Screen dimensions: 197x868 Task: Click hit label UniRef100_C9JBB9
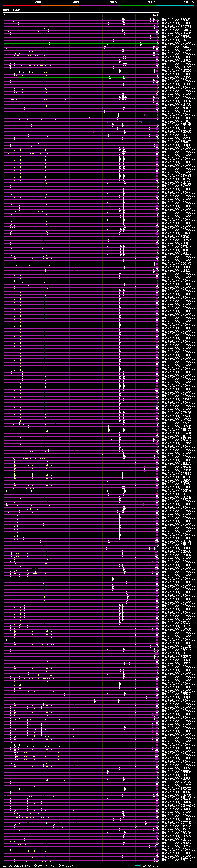tap(177, 474)
